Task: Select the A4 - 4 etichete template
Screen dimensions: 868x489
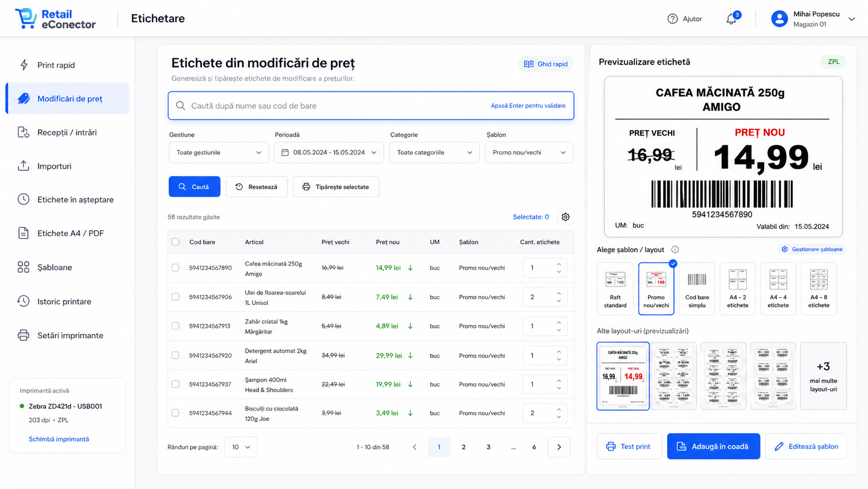Action: click(778, 288)
